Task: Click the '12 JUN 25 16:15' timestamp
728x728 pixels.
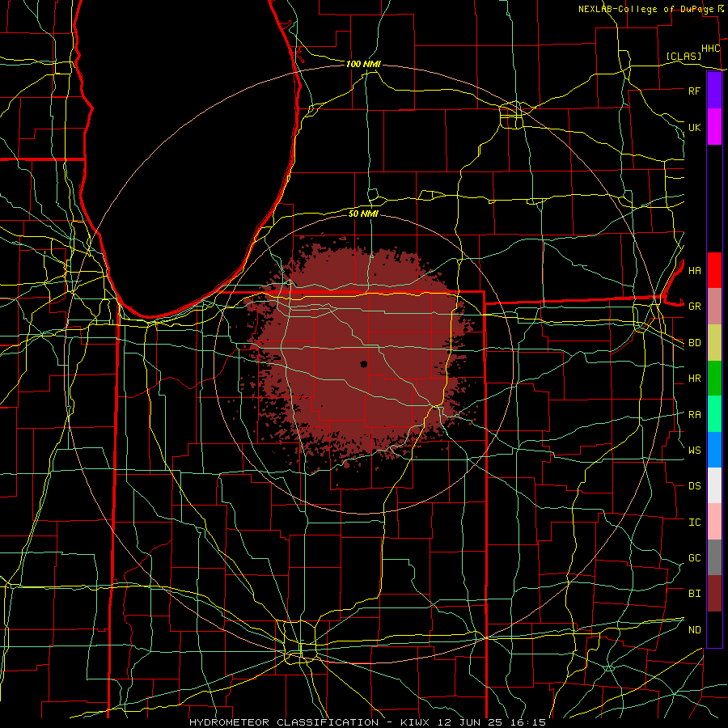Action: click(x=493, y=722)
